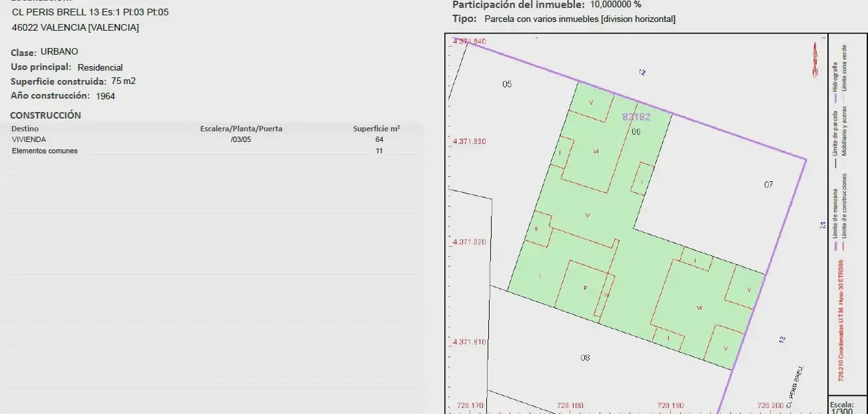Click the 'Destino' column header

click(25, 128)
